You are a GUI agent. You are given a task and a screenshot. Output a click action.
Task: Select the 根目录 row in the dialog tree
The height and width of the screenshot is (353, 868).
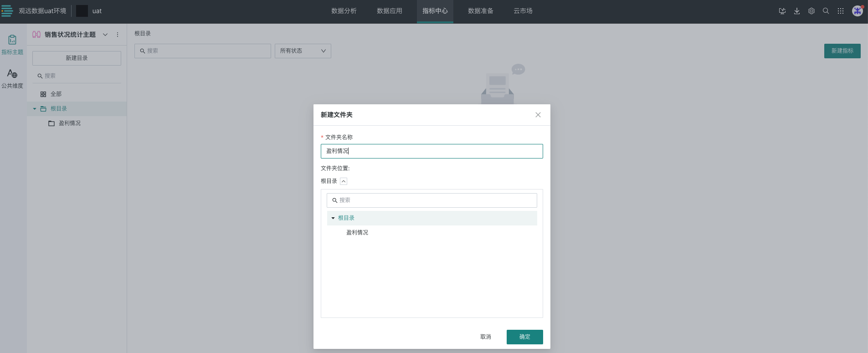click(x=432, y=218)
